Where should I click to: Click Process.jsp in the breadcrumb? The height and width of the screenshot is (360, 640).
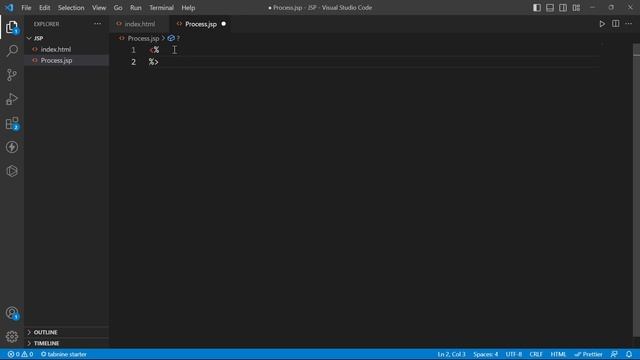(x=143, y=38)
